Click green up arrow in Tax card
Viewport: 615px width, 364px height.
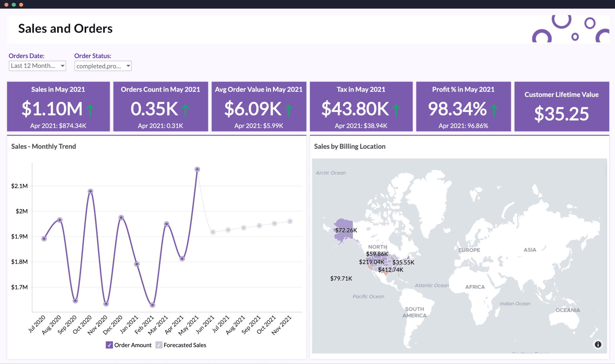[396, 110]
